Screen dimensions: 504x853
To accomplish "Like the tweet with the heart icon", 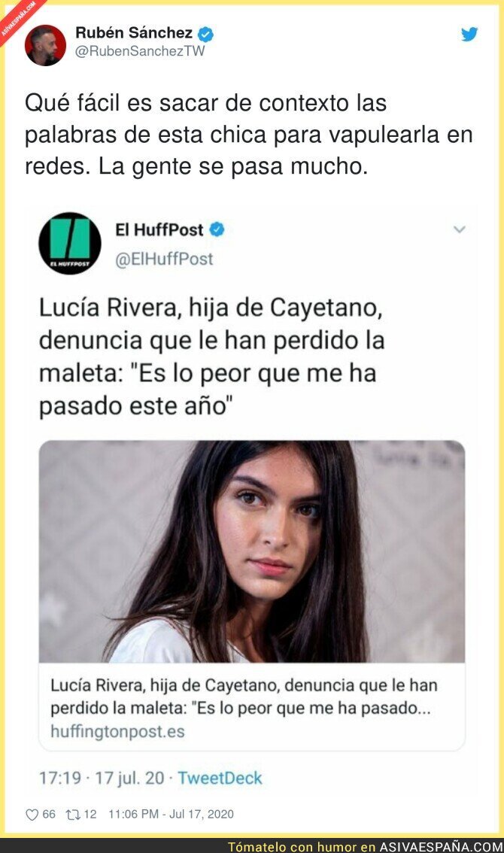I will click(32, 815).
